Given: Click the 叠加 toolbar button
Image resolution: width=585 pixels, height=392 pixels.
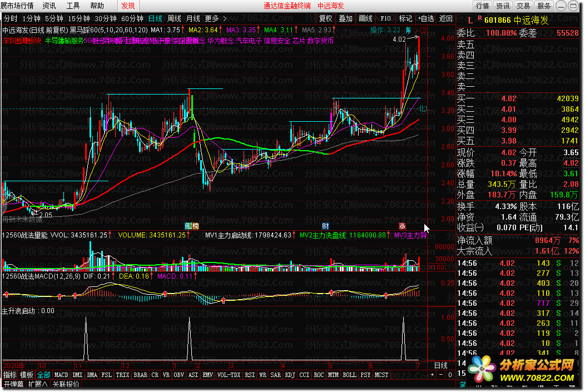Looking at the screenshot, I should point(345,18).
